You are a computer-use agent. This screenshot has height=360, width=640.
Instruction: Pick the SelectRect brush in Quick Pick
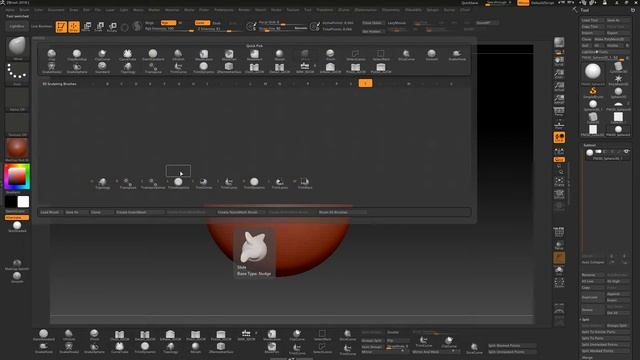tap(381, 55)
